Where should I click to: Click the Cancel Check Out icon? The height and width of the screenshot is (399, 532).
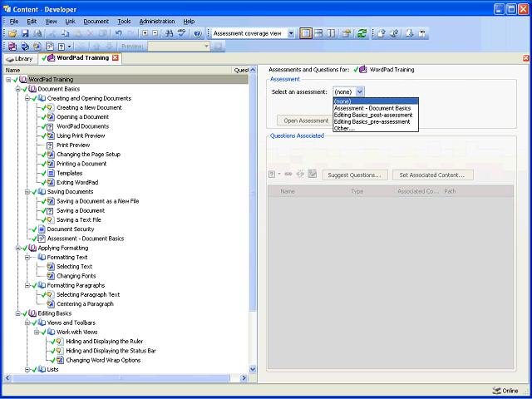[422, 33]
